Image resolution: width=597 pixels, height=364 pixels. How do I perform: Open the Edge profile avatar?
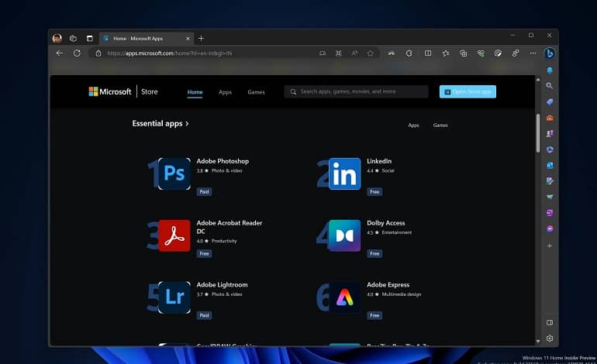click(57, 38)
